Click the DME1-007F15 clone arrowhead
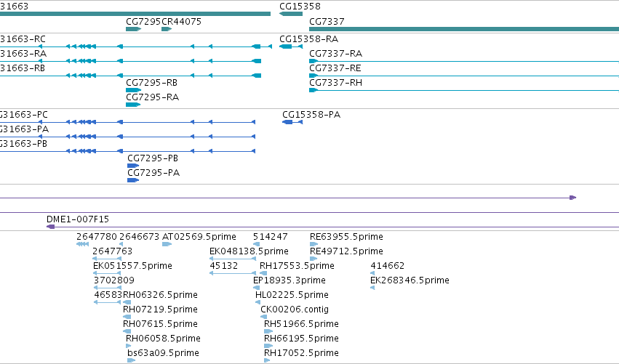Image resolution: width=619 pixels, height=364 pixels. pos(50,227)
